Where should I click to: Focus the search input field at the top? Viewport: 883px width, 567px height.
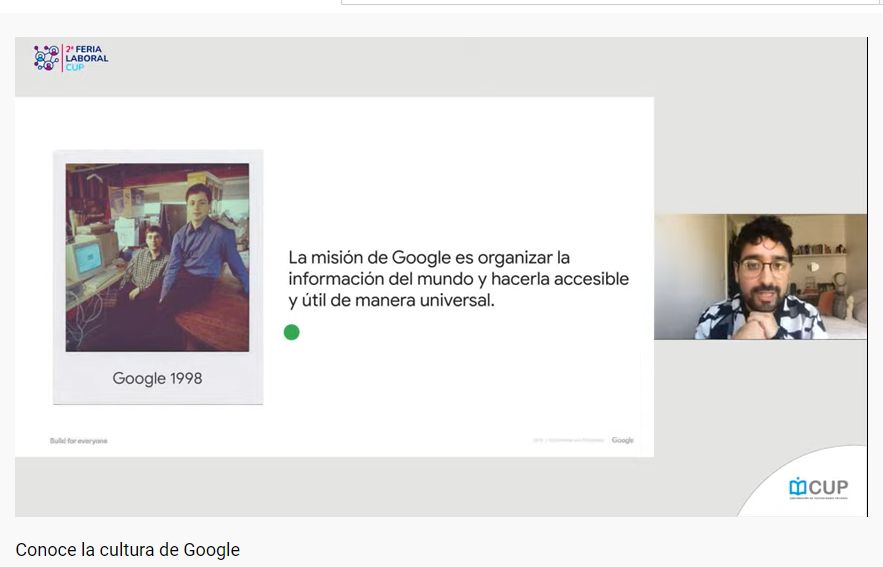[x=610, y=2]
